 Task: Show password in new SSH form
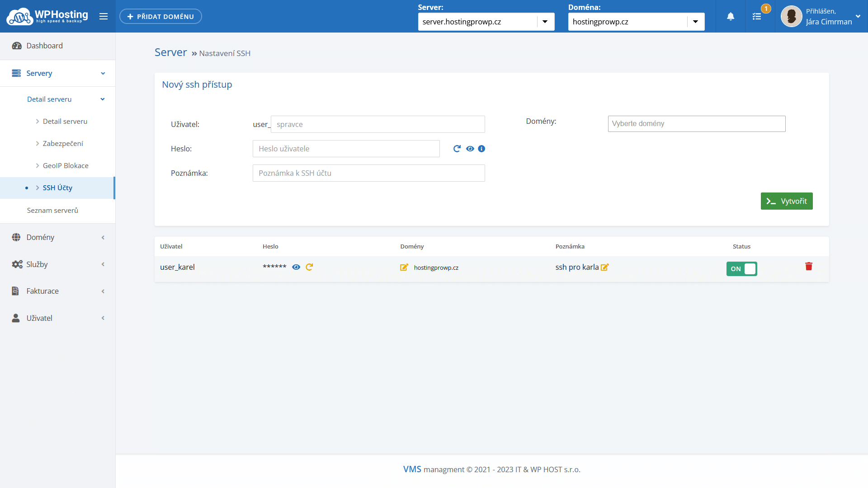point(470,149)
